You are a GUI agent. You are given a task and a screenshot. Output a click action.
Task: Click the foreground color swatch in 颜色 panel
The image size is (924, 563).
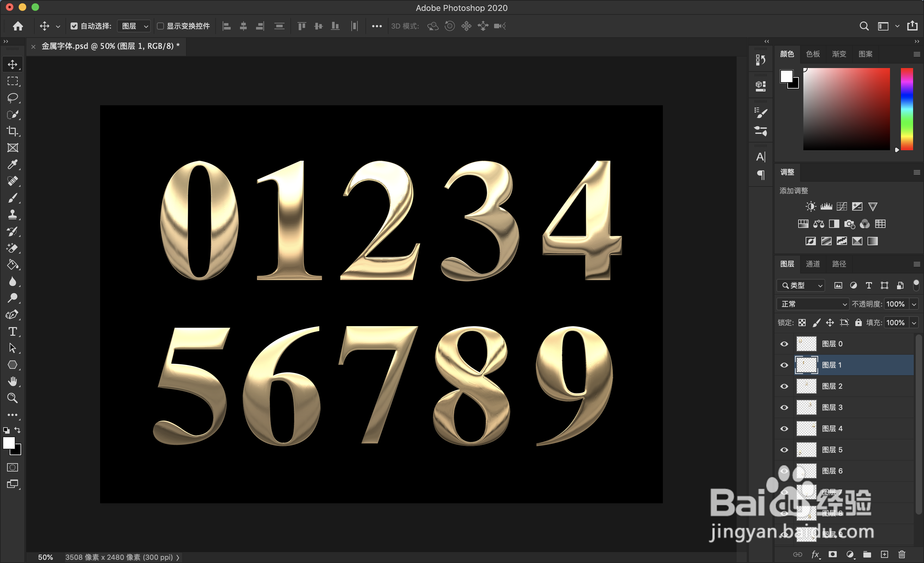[786, 76]
